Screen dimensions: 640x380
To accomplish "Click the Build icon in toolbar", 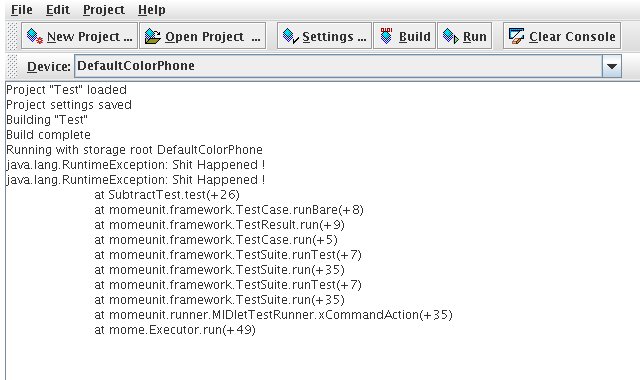I will [386, 36].
